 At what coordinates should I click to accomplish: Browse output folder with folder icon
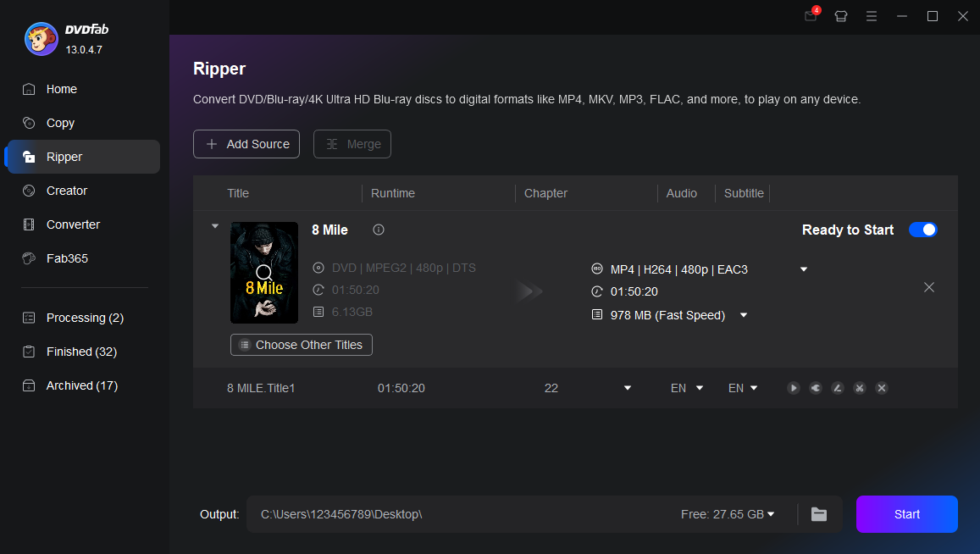[819, 514]
